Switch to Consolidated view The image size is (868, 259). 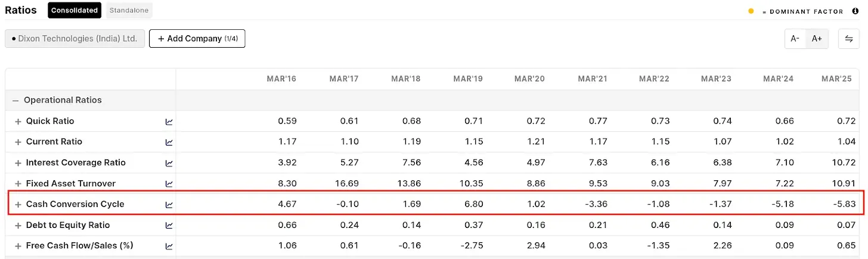75,10
